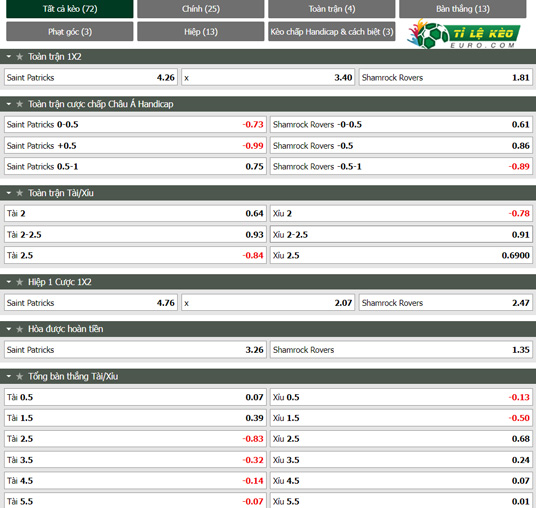Viewport: 536px width, 508px height.
Task: Pick Saint Patricks 4.26 in Toàn trận 1X2
Action: coord(91,78)
